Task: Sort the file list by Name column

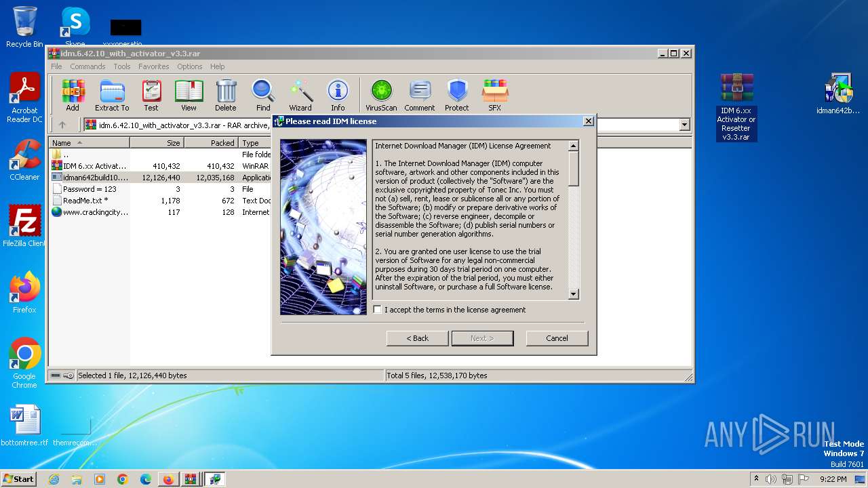Action: pyautogui.click(x=89, y=143)
